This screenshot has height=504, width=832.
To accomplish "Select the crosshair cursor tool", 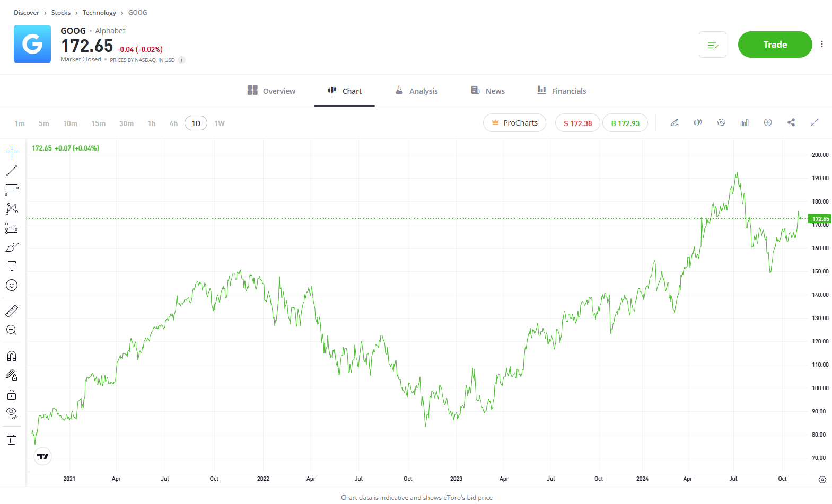I will click(12, 152).
